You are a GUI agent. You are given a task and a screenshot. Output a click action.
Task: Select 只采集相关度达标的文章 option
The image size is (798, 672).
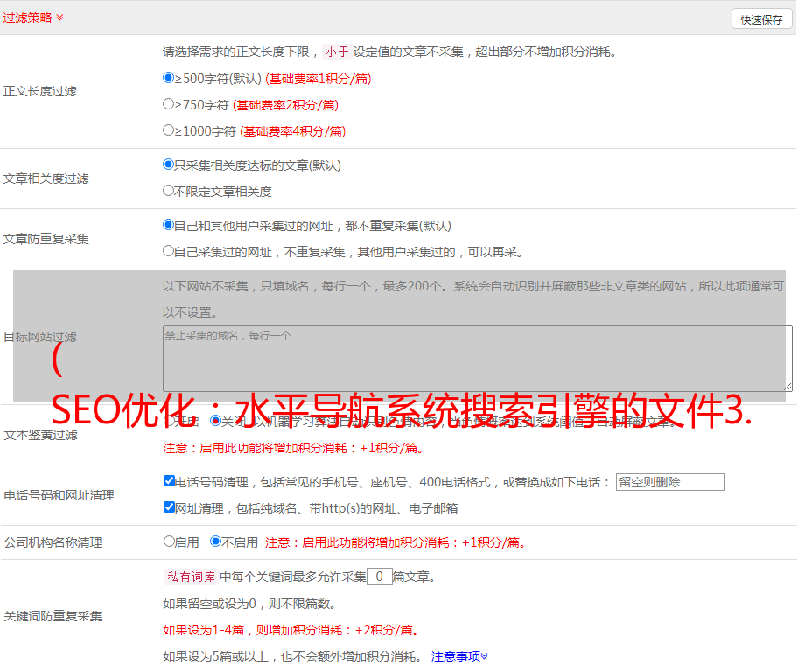coord(169,164)
